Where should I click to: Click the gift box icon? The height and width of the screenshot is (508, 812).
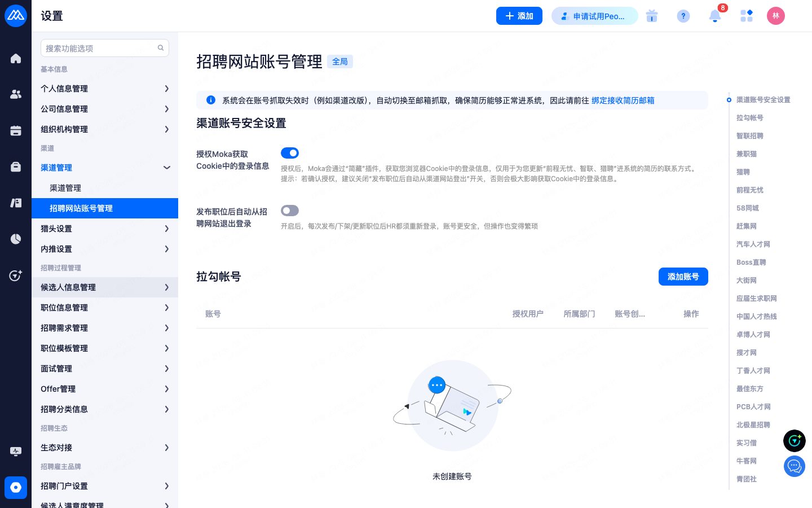coord(652,16)
